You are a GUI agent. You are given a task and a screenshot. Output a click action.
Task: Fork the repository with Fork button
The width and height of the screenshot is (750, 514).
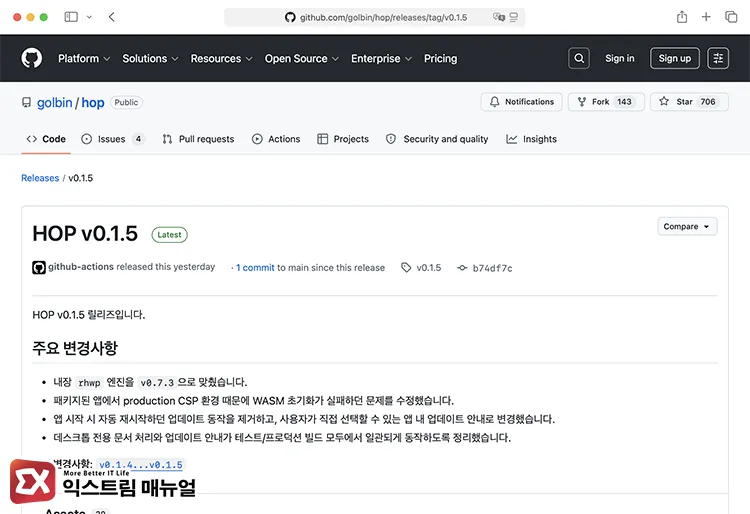[x=606, y=102]
